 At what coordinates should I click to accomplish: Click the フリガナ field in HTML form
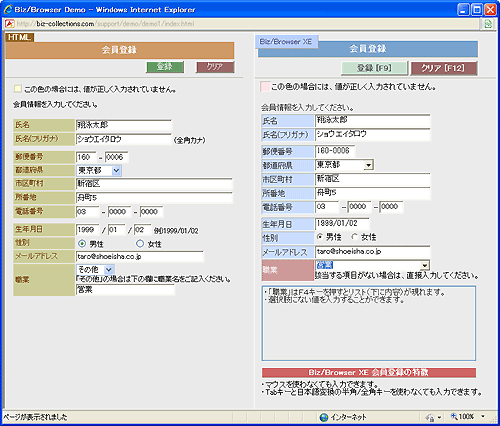(x=123, y=139)
